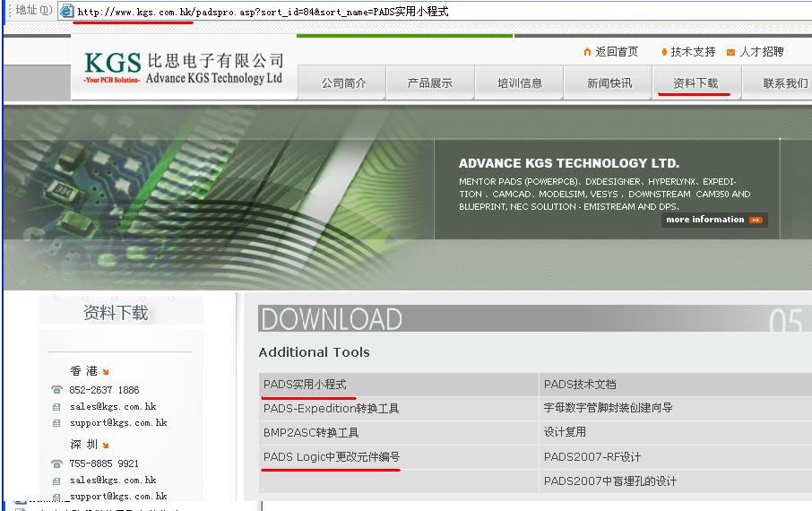Open the 公司简介 navigation tab

click(x=343, y=82)
